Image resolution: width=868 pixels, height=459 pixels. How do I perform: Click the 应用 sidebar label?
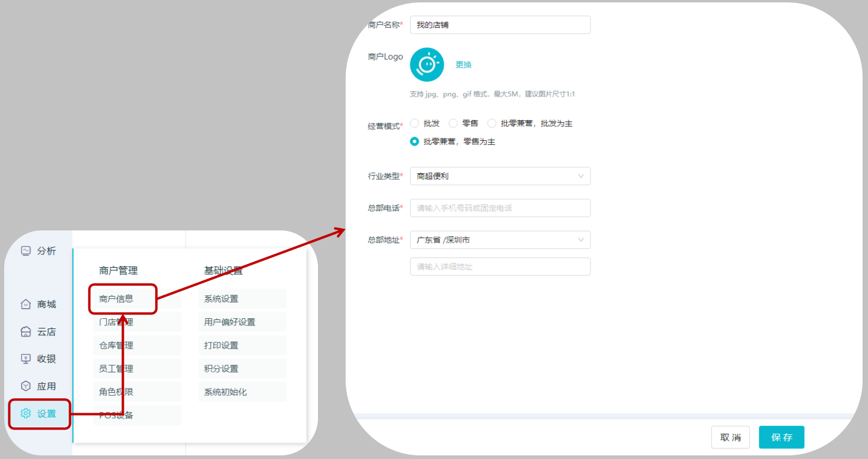pyautogui.click(x=46, y=386)
